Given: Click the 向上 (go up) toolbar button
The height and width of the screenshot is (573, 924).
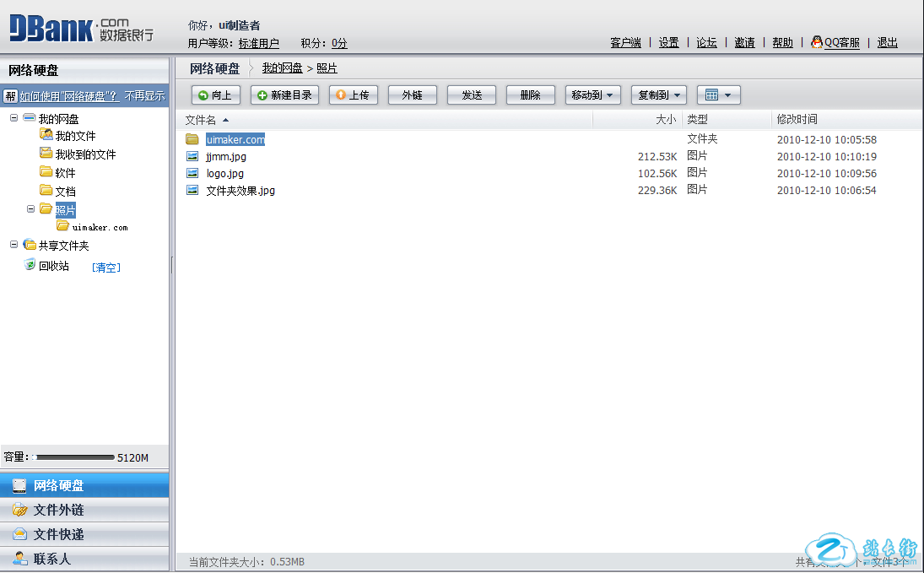Looking at the screenshot, I should click(x=215, y=95).
